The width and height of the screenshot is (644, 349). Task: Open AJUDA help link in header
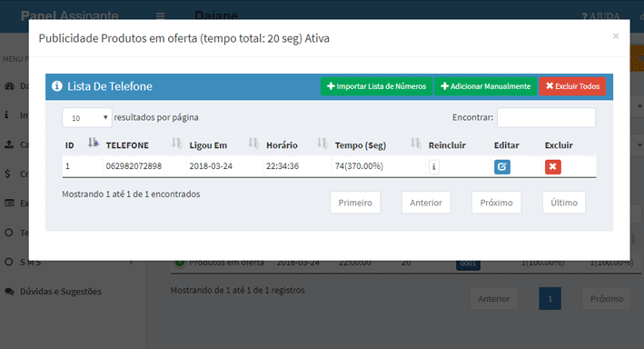click(600, 16)
